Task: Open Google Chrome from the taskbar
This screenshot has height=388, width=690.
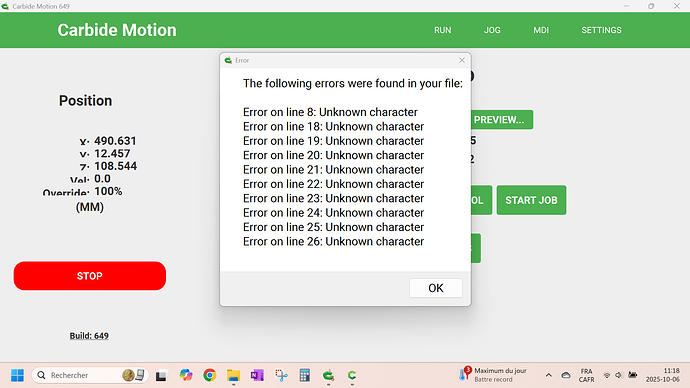Action: (x=209, y=375)
